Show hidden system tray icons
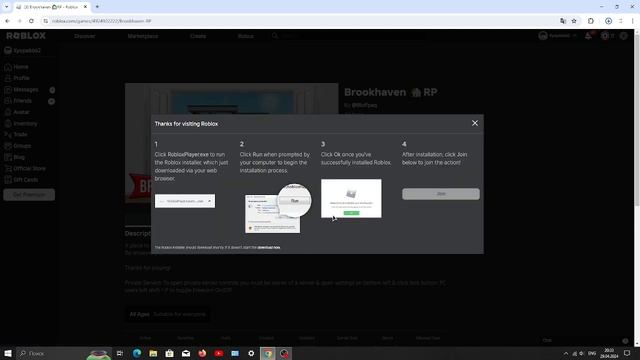640x360 pixels. coord(566,353)
